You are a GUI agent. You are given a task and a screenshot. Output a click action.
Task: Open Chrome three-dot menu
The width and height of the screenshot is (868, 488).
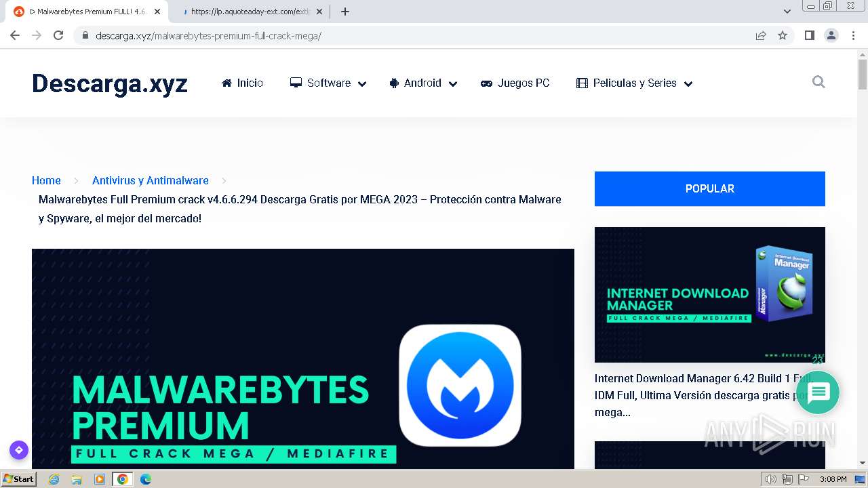tap(853, 35)
